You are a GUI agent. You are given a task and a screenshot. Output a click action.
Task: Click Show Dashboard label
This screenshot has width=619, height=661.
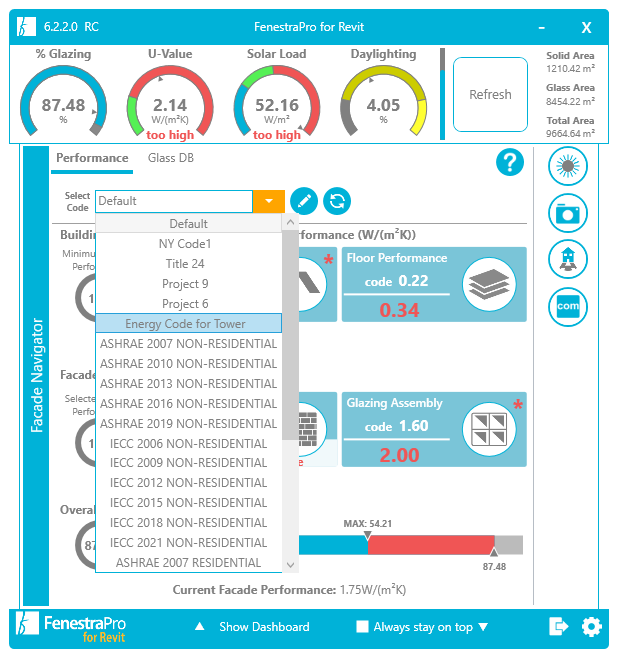tap(264, 626)
